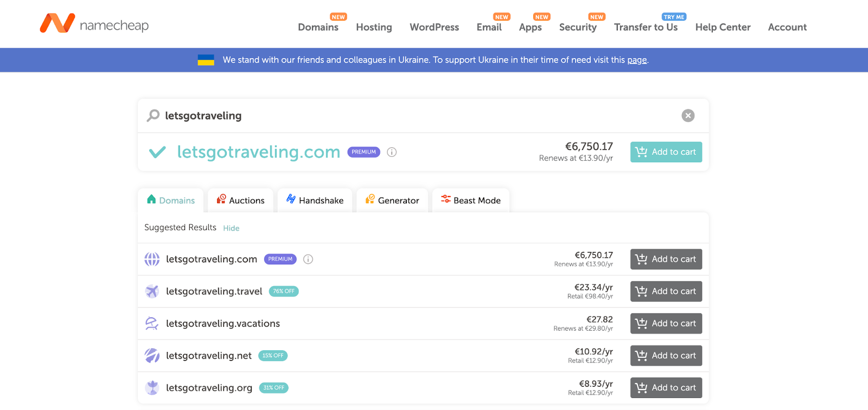This screenshot has height=410, width=868.
Task: Click the planet icon for letsgotraveling.net
Action: [x=152, y=356]
